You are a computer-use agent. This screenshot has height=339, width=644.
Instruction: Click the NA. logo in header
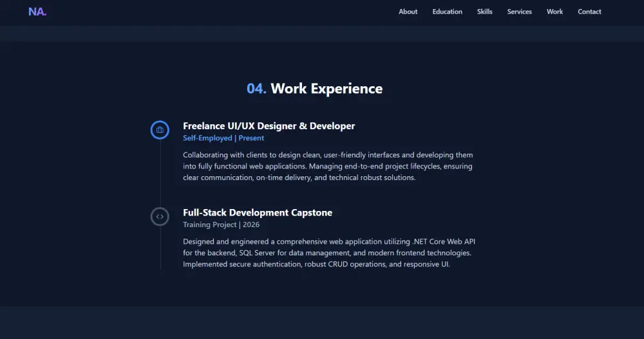point(37,12)
